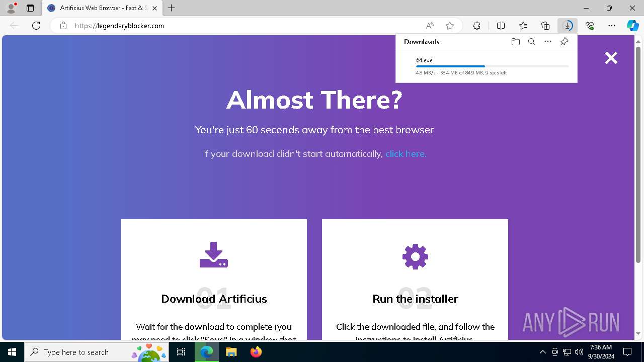
Task: Go back using the back arrow
Action: (14, 26)
